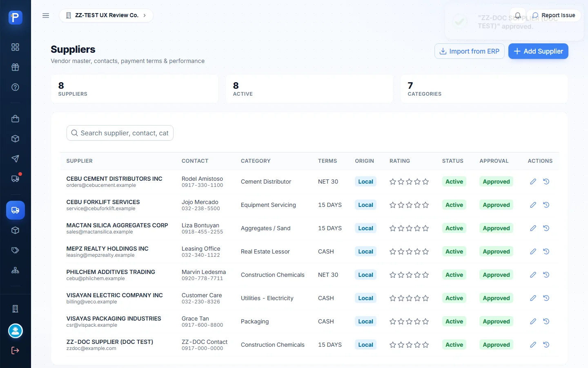Click the 7 Categories stat card

click(484, 89)
